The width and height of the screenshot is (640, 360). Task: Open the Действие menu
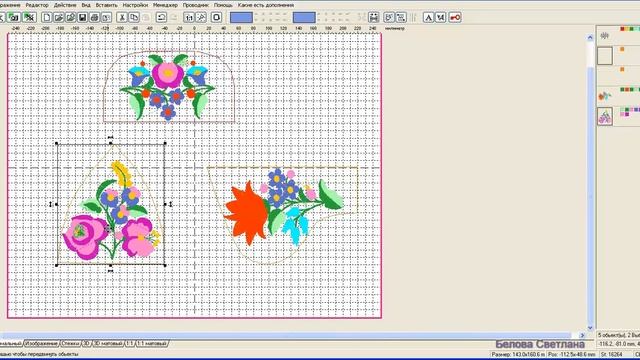point(65,5)
